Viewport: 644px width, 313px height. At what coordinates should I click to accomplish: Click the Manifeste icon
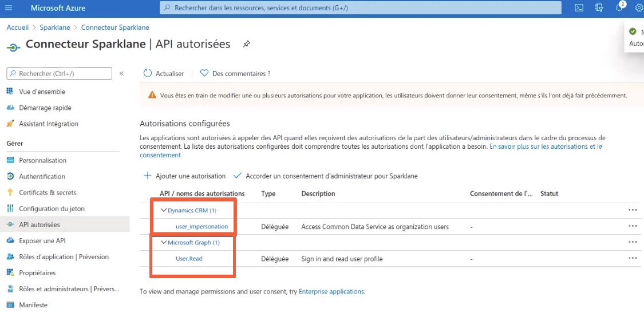point(11,305)
